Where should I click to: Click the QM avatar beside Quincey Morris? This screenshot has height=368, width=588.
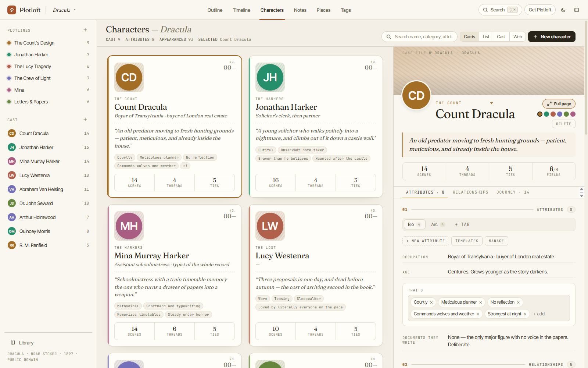tap(12, 231)
